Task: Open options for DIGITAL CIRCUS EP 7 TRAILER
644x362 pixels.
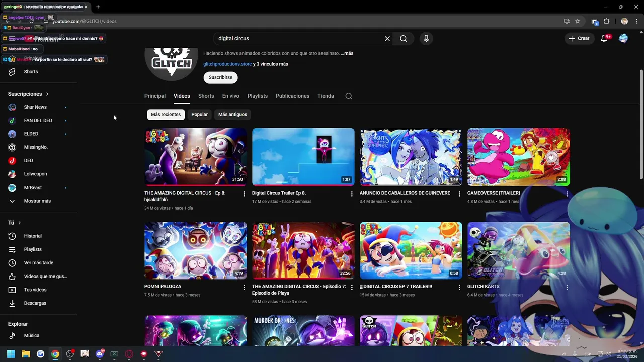Action: [459, 287]
